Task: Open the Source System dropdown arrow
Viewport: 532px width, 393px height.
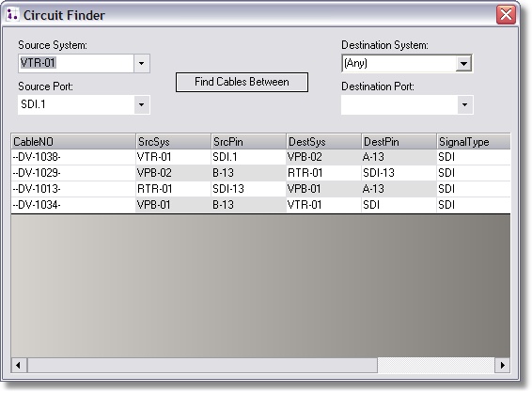Action: (x=142, y=63)
